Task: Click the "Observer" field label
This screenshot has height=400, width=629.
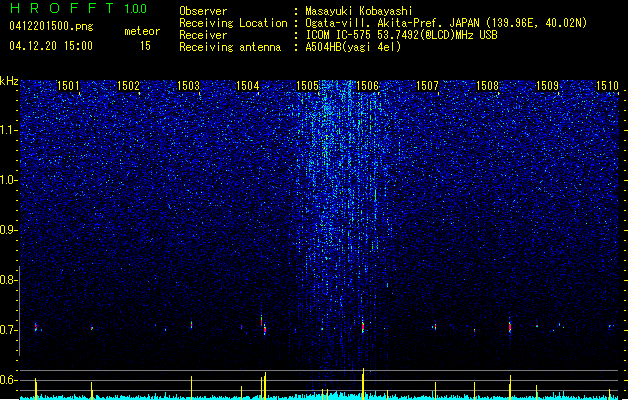Action: (x=203, y=11)
